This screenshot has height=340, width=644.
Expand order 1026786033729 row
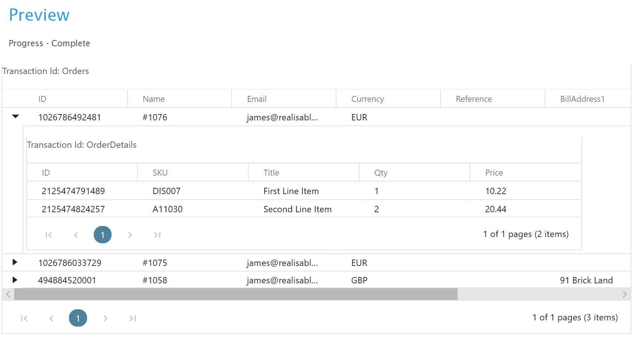(15, 262)
